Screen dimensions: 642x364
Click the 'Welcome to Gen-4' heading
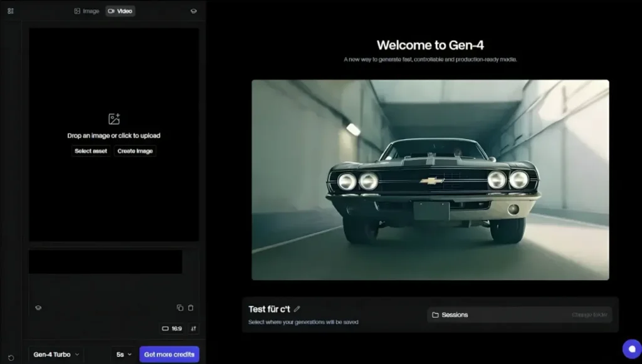pos(430,45)
